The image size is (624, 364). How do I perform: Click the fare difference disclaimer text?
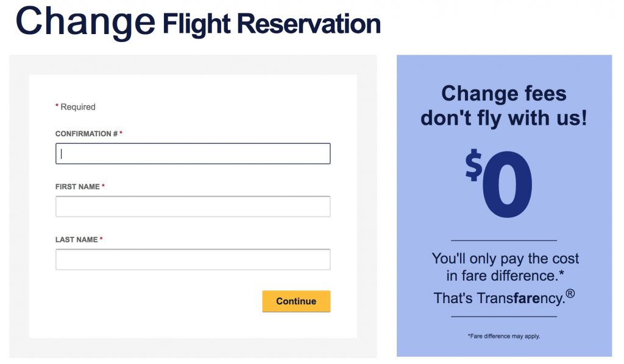(504, 334)
